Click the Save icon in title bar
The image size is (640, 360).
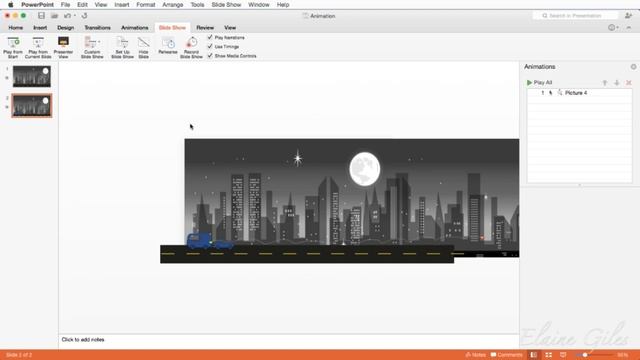tap(41, 16)
